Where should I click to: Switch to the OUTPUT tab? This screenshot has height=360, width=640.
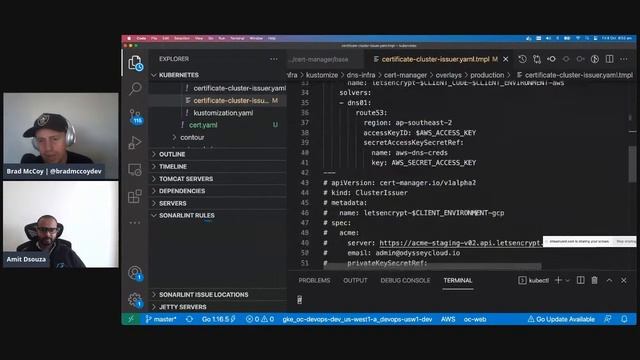point(355,280)
